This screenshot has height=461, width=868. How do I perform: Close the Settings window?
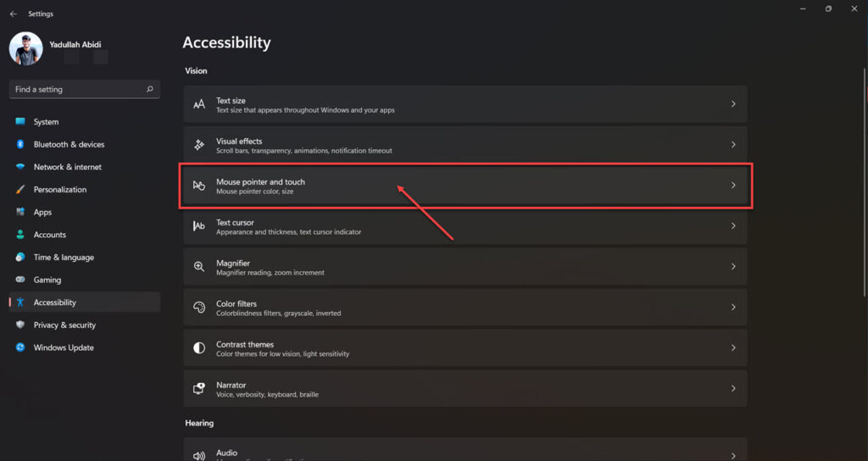[x=854, y=8]
